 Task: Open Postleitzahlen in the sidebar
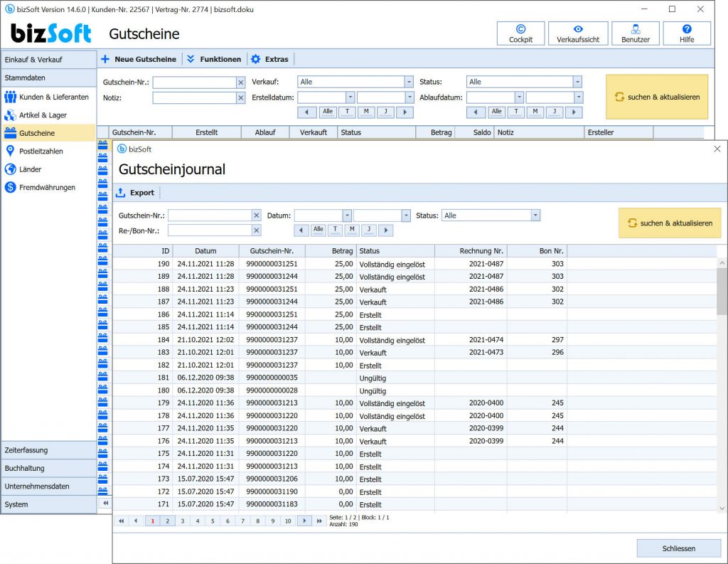point(48,151)
